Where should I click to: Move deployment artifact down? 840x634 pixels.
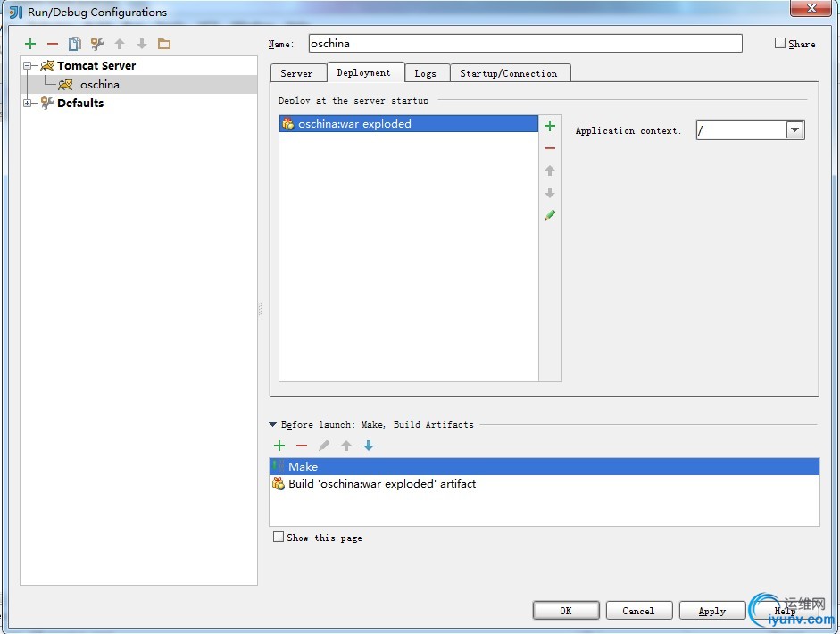[x=550, y=193]
